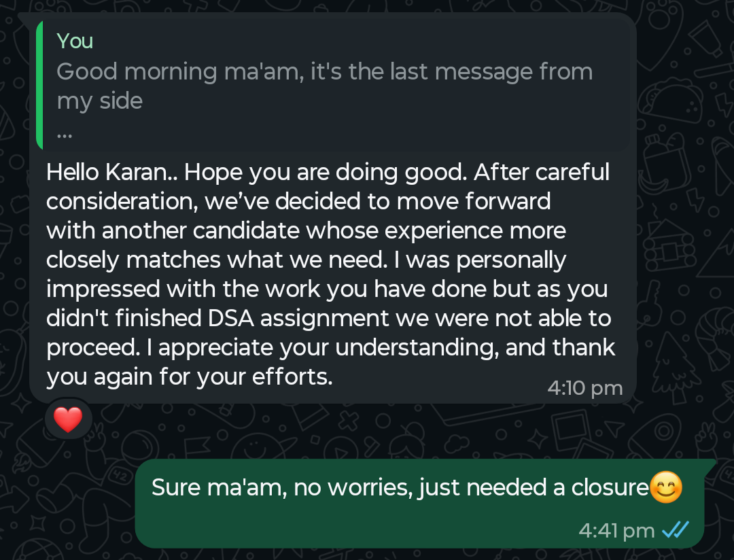Click the word "closure" in sent message
Viewport: 734px width, 560px height.
pos(610,488)
